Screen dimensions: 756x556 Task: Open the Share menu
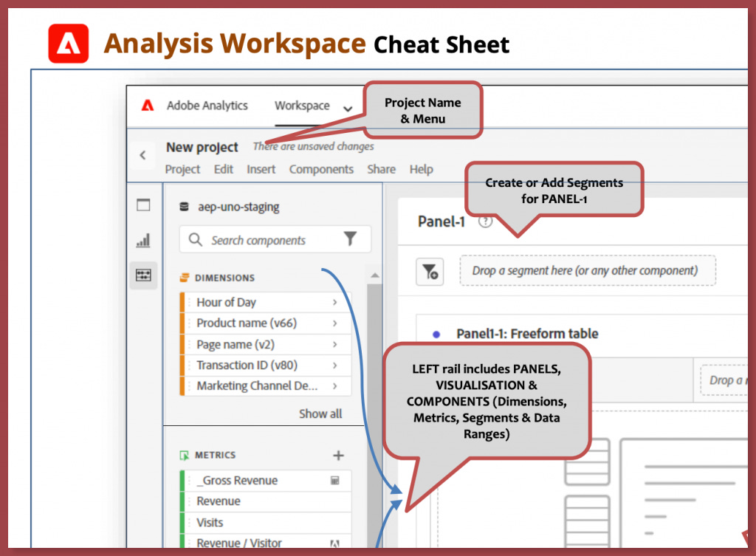click(x=381, y=169)
